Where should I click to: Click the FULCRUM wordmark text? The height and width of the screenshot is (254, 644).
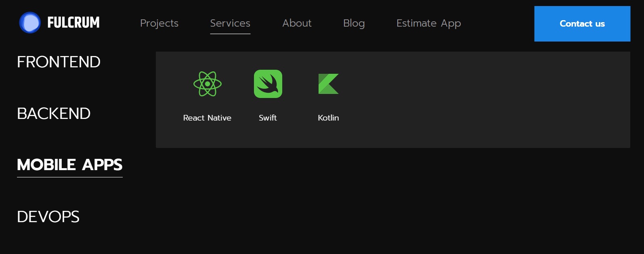(x=73, y=23)
